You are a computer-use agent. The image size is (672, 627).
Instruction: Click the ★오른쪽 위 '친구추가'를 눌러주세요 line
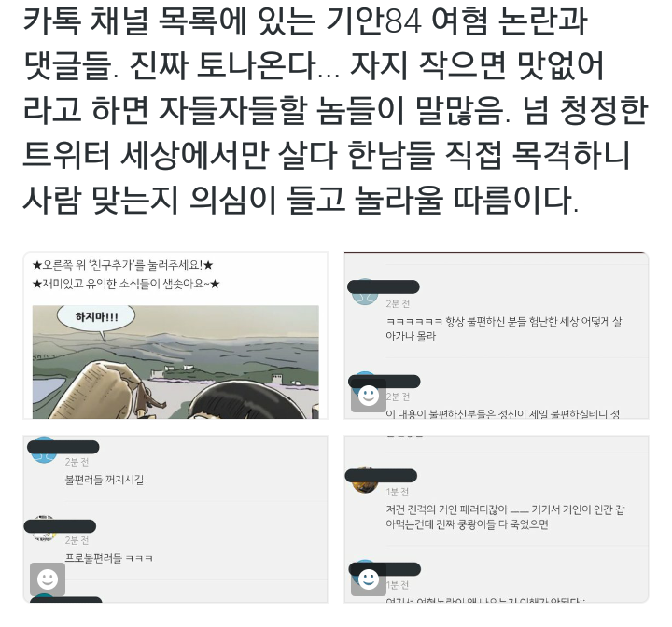tap(122, 265)
